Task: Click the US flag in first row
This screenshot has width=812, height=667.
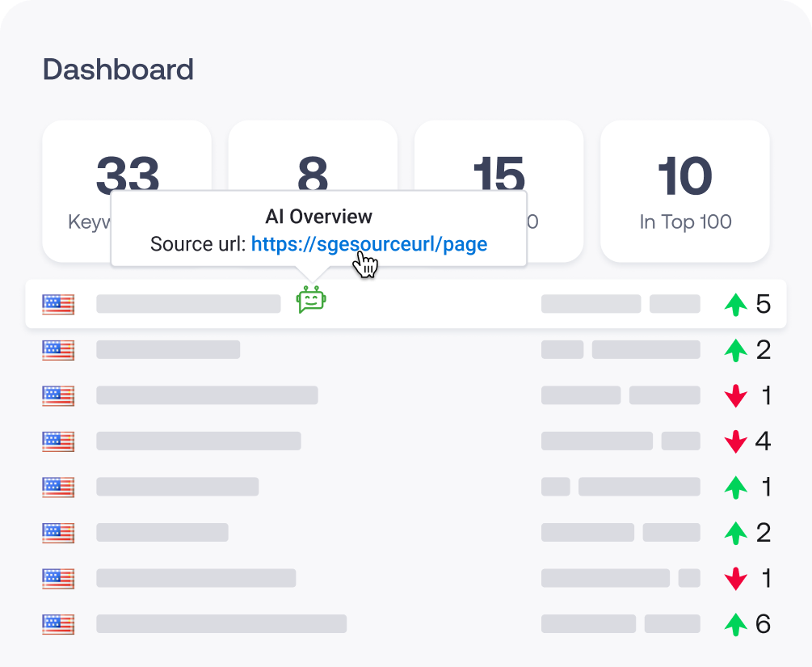Action: (x=58, y=304)
